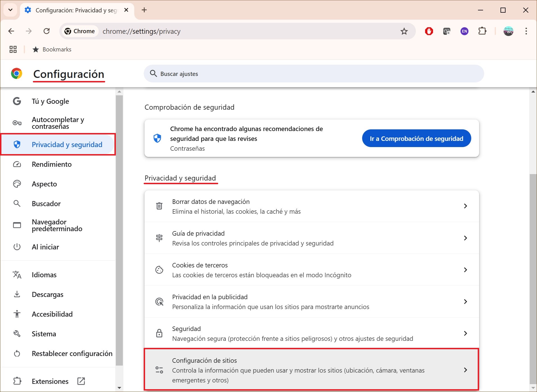Open a new tab
537x392 pixels.
(144, 10)
